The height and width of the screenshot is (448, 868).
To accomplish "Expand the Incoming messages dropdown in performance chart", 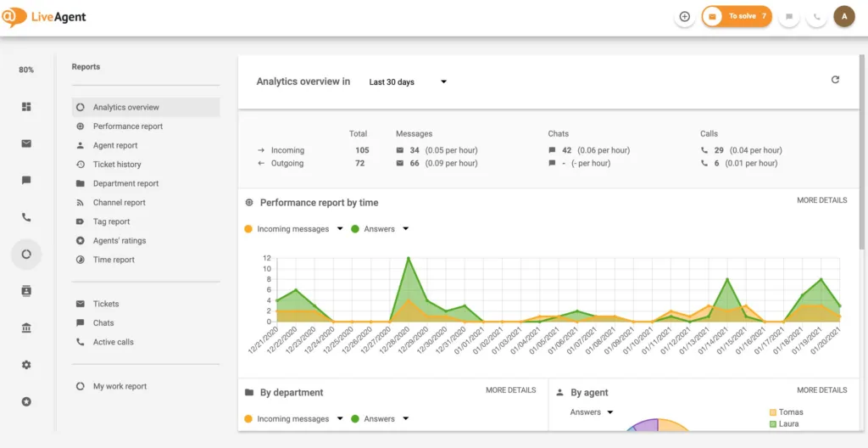I will (x=340, y=229).
